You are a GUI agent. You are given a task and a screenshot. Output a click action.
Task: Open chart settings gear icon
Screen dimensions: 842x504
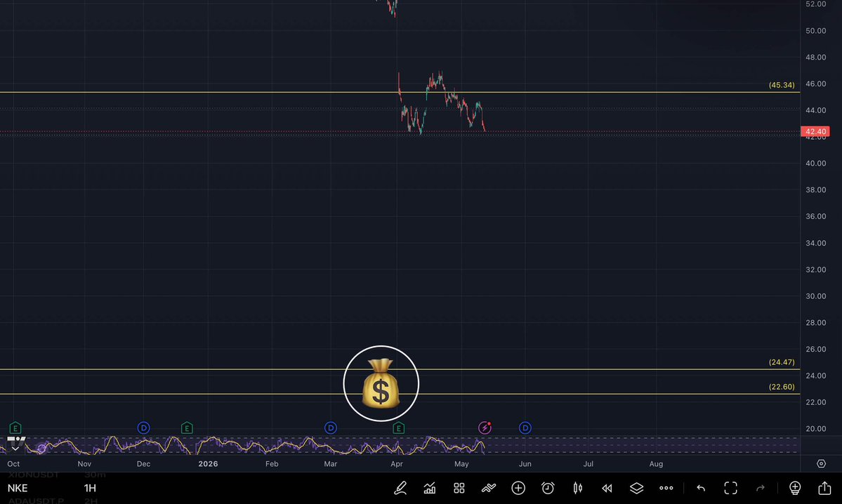coord(821,464)
